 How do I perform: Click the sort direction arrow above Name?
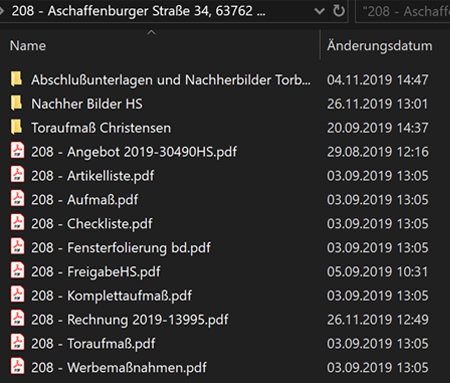pos(151,32)
